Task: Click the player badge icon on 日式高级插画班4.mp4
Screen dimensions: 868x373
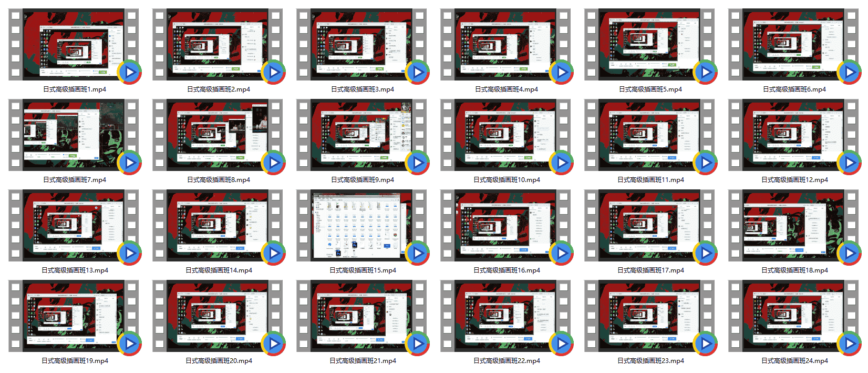Action: tap(561, 72)
